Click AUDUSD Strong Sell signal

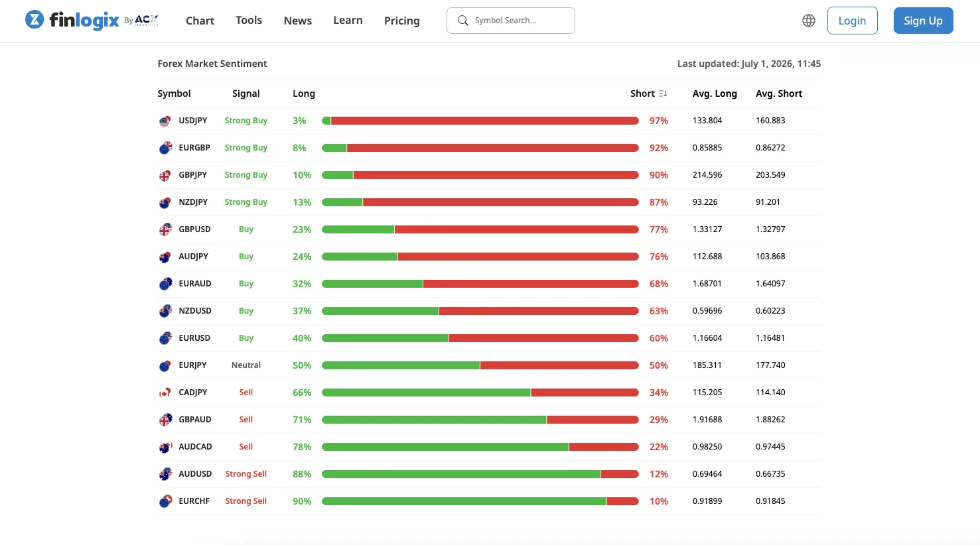246,474
